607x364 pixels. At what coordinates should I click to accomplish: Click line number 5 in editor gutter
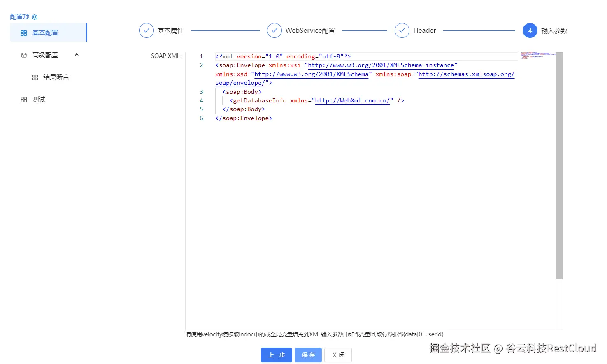coord(201,109)
